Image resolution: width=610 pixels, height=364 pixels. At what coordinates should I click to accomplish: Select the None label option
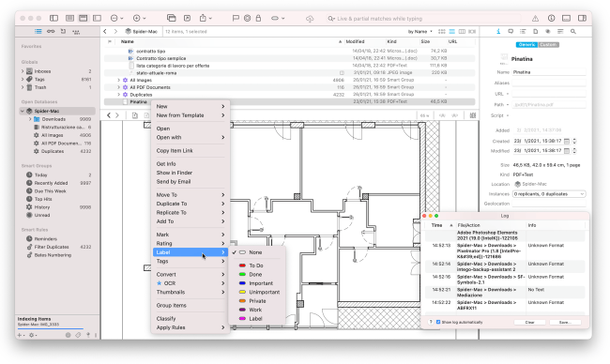pos(255,252)
